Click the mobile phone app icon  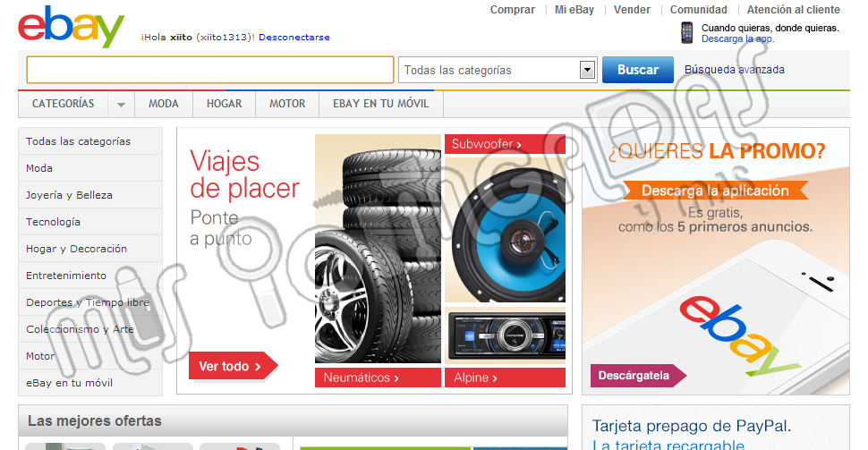click(686, 33)
